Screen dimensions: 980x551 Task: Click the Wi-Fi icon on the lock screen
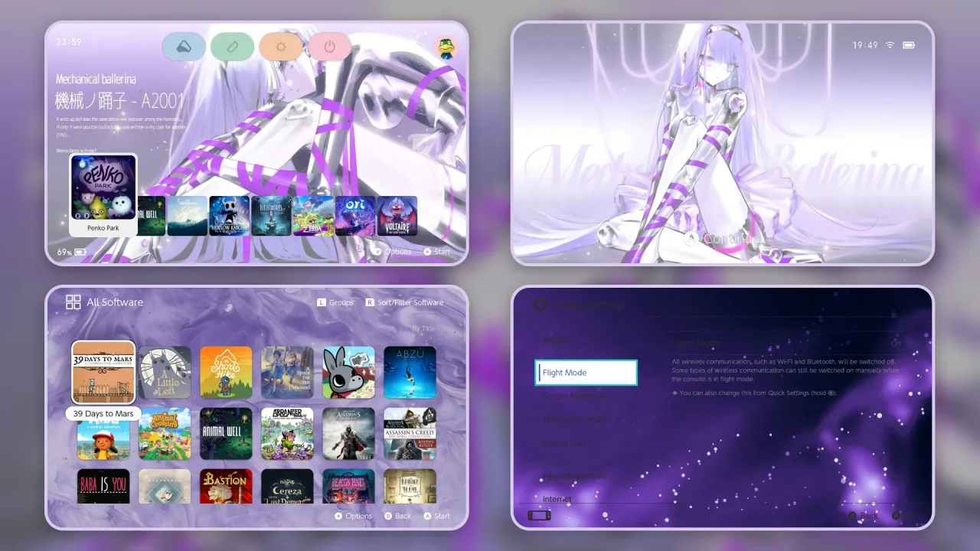click(x=890, y=45)
